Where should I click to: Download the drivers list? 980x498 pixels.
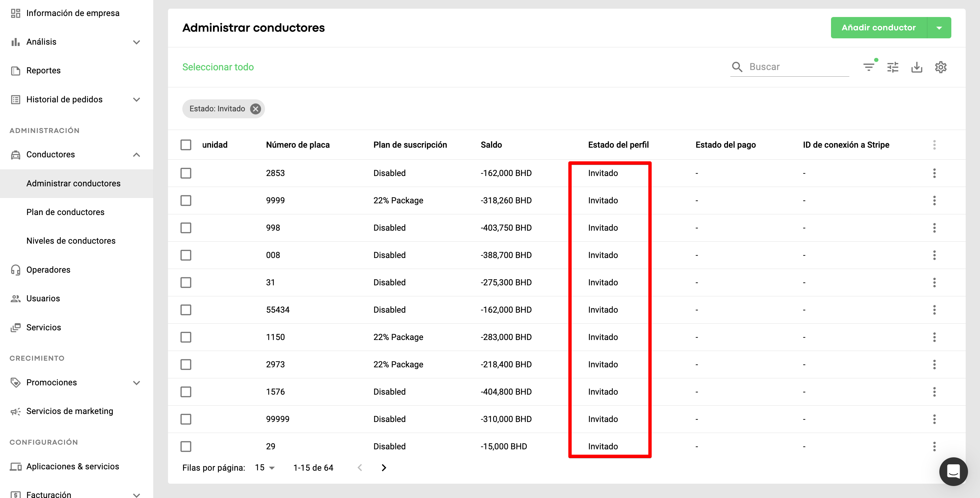click(916, 67)
